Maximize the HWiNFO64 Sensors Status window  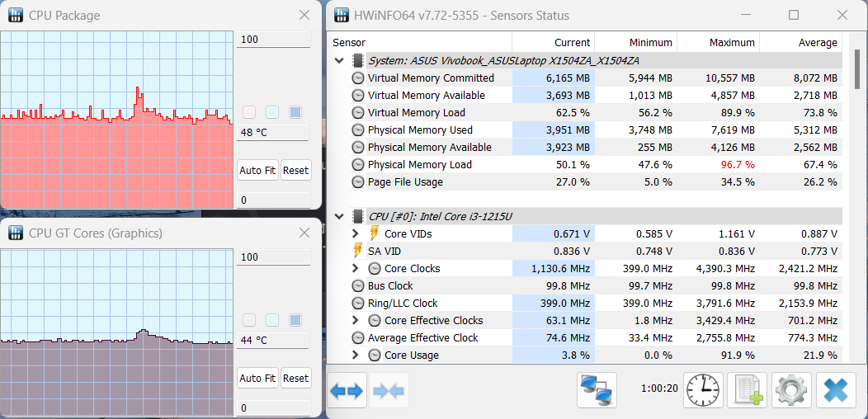click(793, 15)
